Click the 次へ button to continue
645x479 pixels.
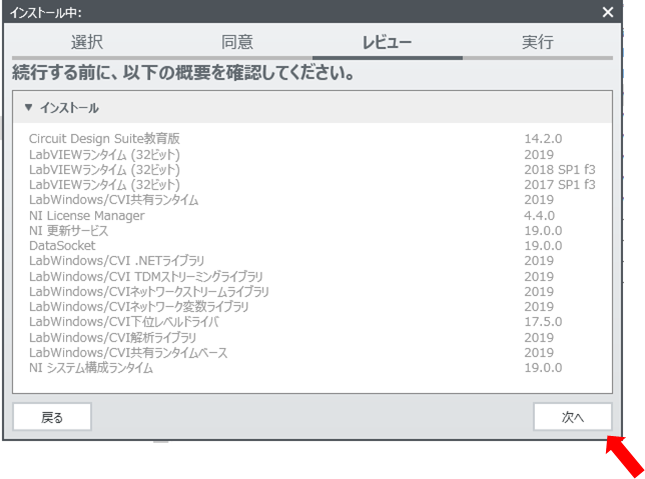pos(573,417)
